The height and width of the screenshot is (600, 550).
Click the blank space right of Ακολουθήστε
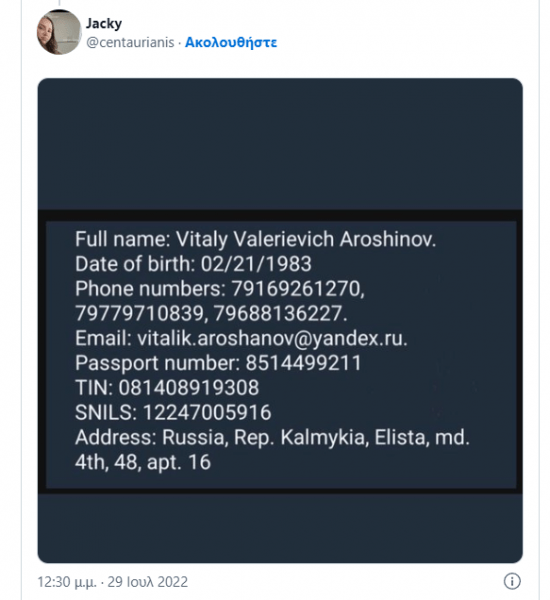click(406, 42)
